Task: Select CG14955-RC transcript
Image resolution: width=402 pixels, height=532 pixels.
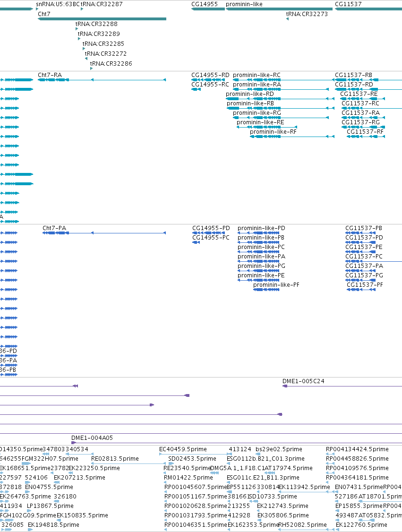Action: (x=210, y=85)
